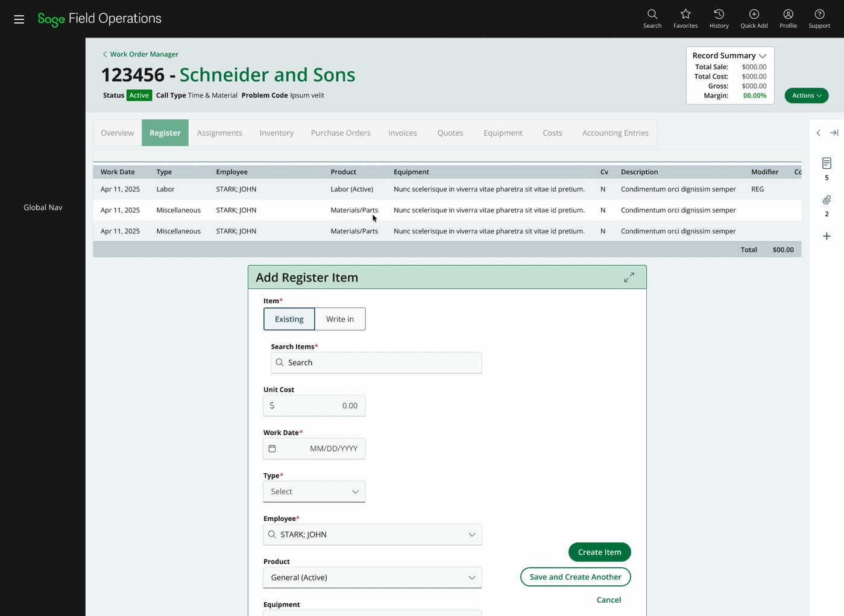Click Equipment column header in table
Viewport: 844px width, 616px height.
[x=411, y=172]
